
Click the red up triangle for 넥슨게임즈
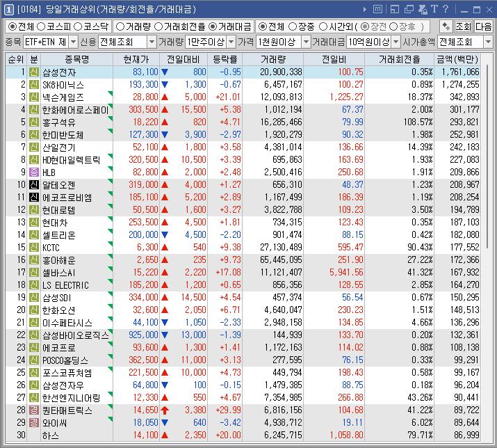(165, 97)
